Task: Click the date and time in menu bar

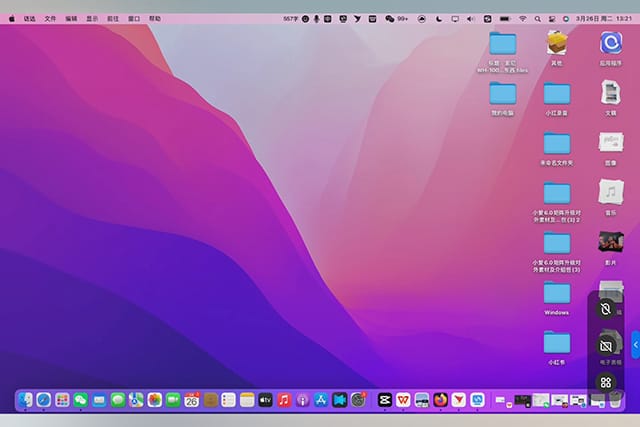Action: point(603,18)
